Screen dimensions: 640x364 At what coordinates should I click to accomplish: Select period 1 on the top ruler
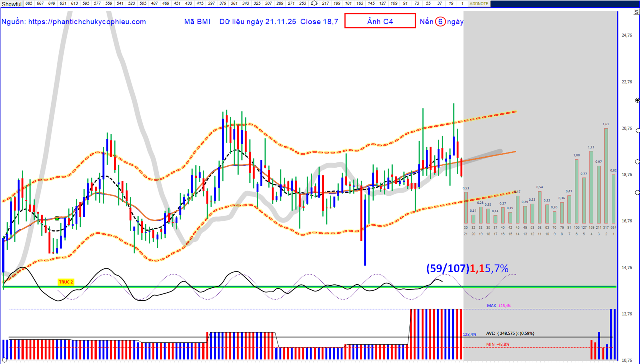click(462, 3)
